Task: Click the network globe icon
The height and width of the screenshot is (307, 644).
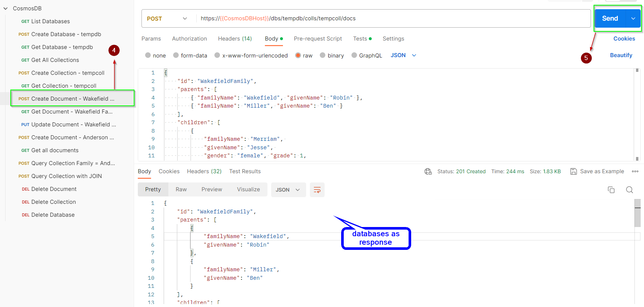Action: [428, 171]
